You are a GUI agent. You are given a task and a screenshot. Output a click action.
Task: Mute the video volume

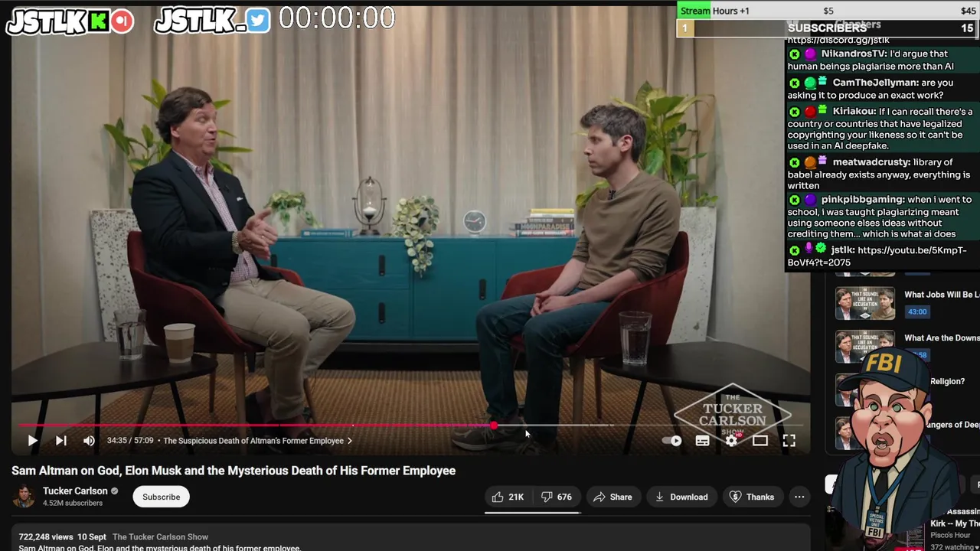(x=89, y=441)
